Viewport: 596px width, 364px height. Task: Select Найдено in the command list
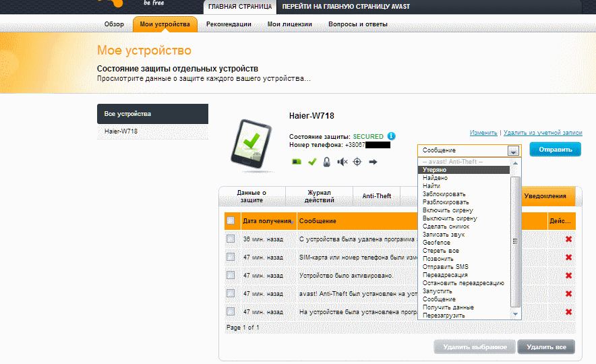click(x=464, y=178)
